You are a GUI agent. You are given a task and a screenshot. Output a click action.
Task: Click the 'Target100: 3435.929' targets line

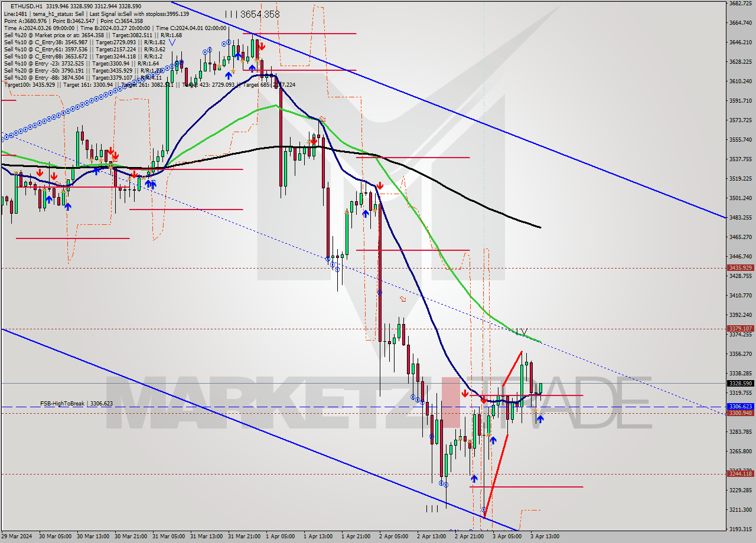point(149,84)
